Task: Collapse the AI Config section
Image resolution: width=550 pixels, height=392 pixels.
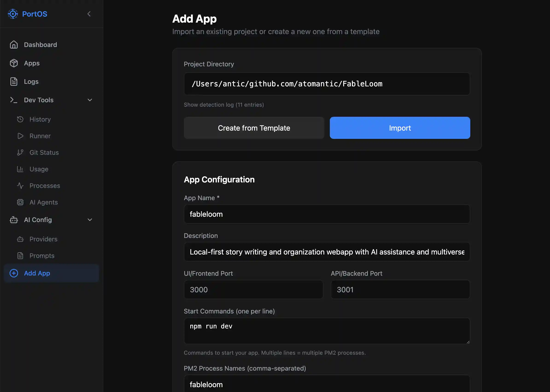Action: [x=90, y=220]
